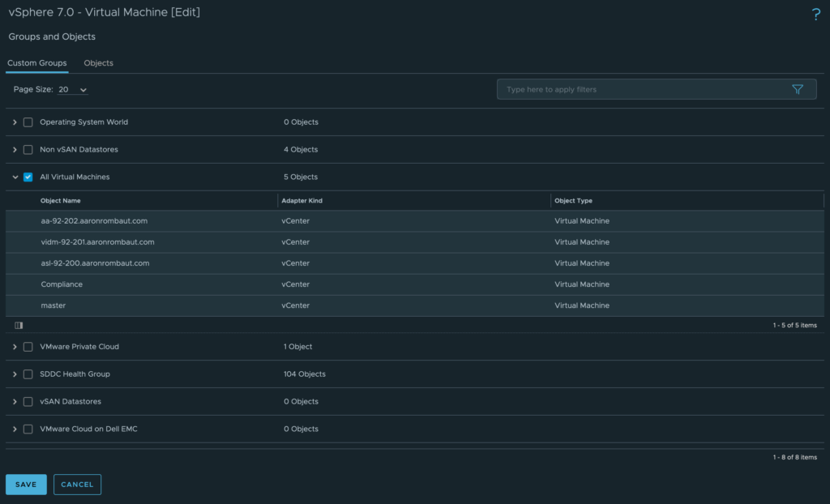Open the Page Size dropdown

[x=73, y=89]
